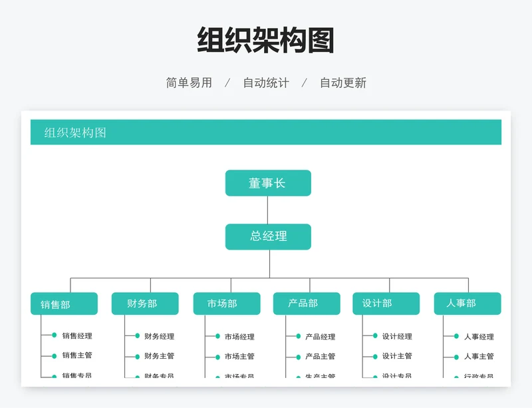
Task: Click the 简单易用 subtitle text
Action: (189, 83)
